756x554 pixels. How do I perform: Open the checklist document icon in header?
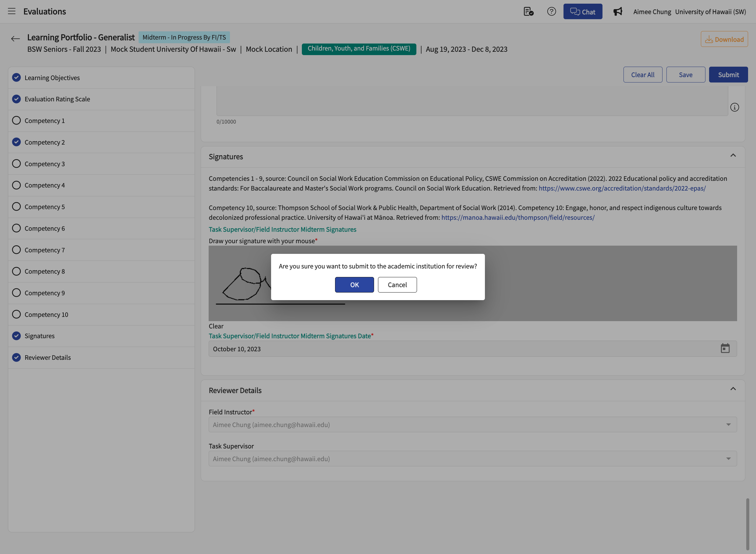pos(528,11)
